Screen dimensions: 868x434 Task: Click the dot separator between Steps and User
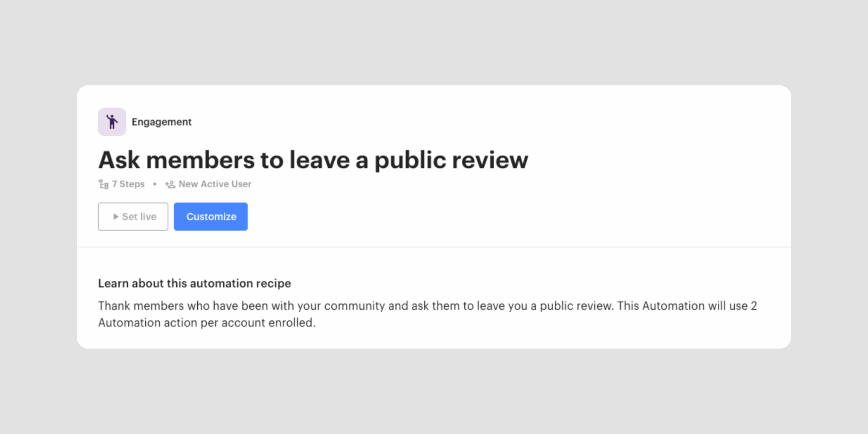point(155,184)
